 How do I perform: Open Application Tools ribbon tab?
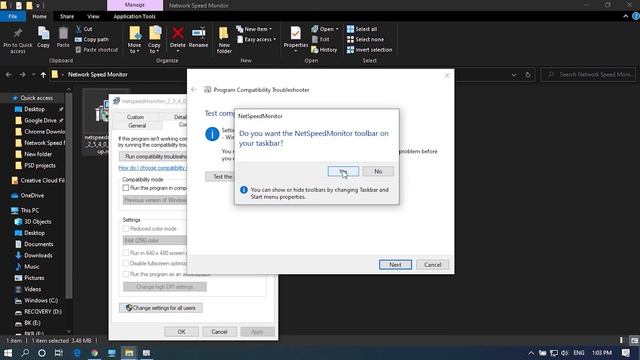(x=135, y=16)
